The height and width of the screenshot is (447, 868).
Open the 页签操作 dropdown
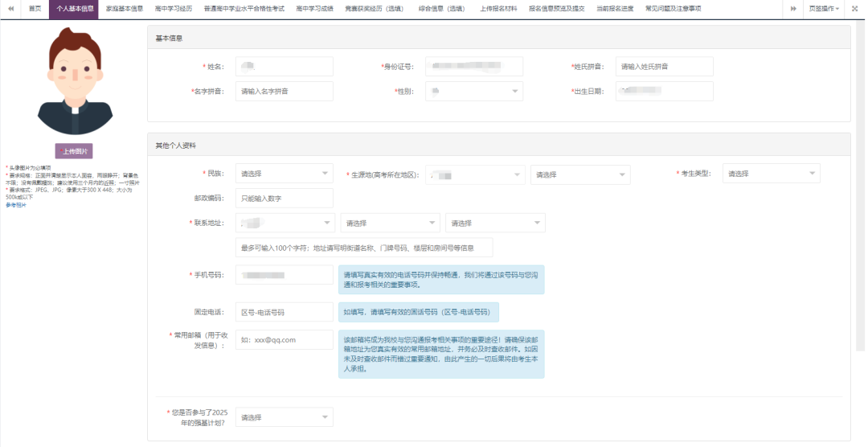coord(824,9)
